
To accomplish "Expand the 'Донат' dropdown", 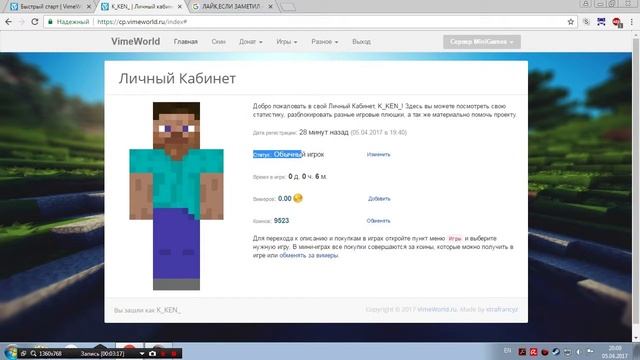I will pyautogui.click(x=251, y=42).
